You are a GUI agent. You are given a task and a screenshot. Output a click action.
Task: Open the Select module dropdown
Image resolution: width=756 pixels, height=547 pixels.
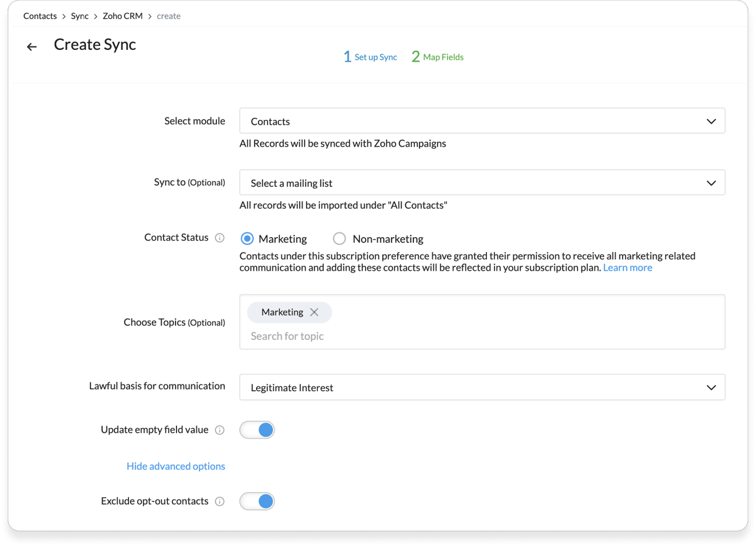click(x=481, y=121)
